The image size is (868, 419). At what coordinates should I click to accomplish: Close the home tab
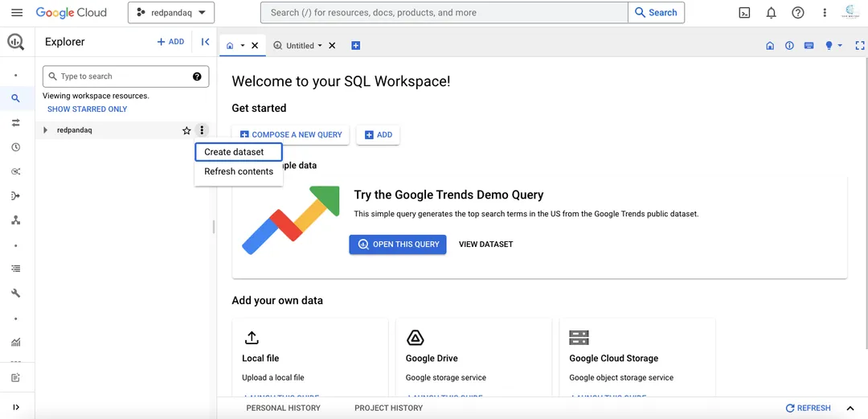tap(256, 46)
